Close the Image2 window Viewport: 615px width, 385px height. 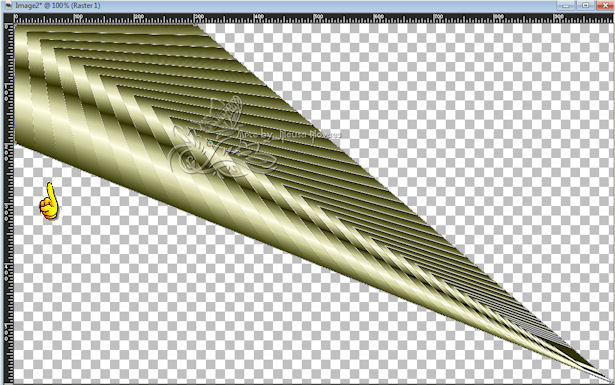coord(604,5)
